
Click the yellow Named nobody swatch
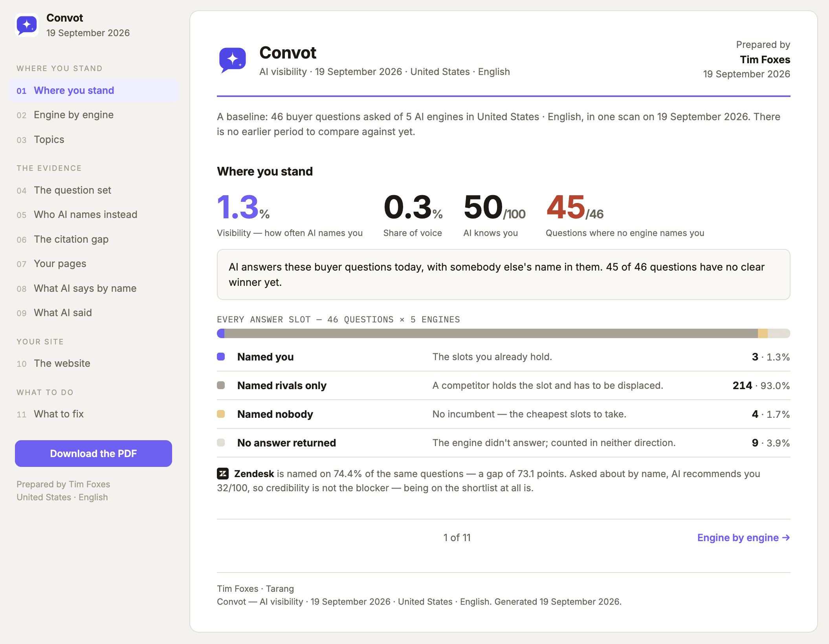pos(221,414)
